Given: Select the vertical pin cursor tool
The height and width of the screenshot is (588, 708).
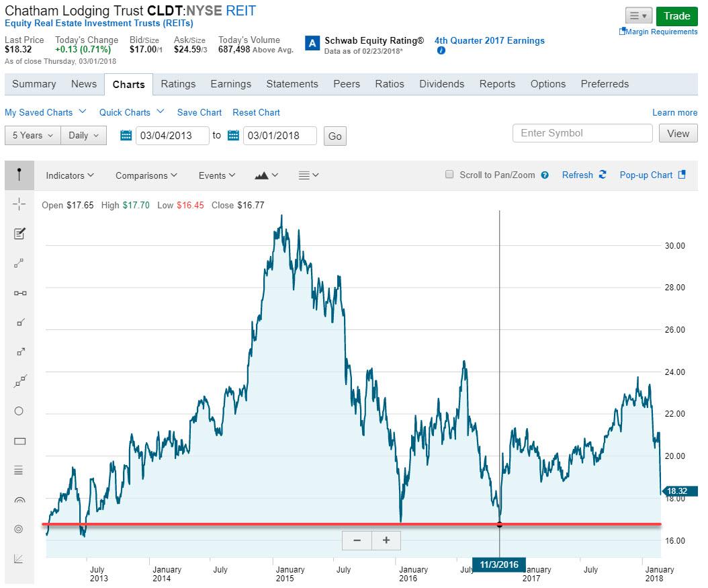Looking at the screenshot, I should point(19,175).
